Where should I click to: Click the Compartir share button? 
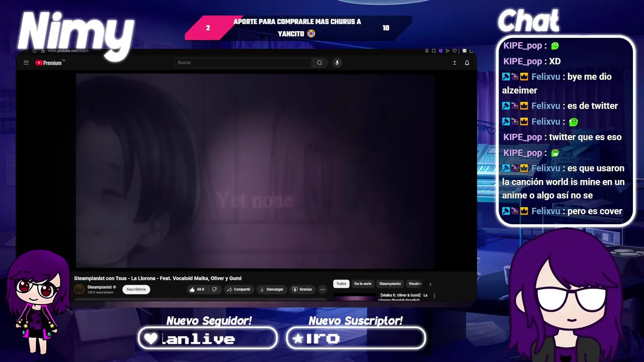coord(238,290)
